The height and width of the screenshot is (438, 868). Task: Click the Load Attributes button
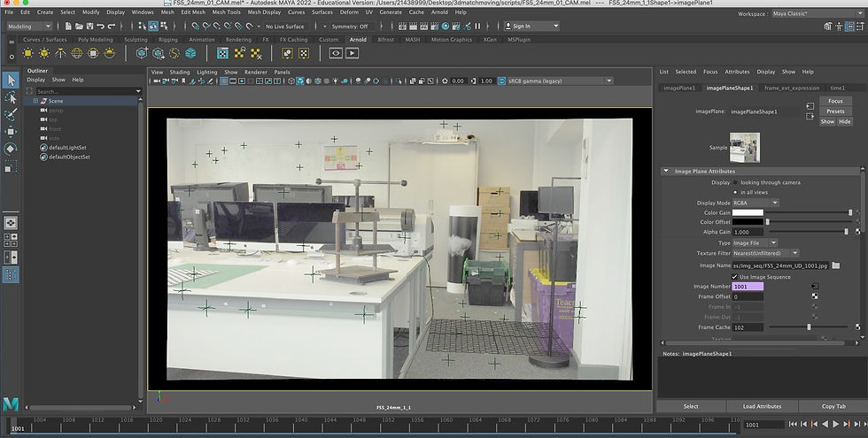(x=762, y=406)
